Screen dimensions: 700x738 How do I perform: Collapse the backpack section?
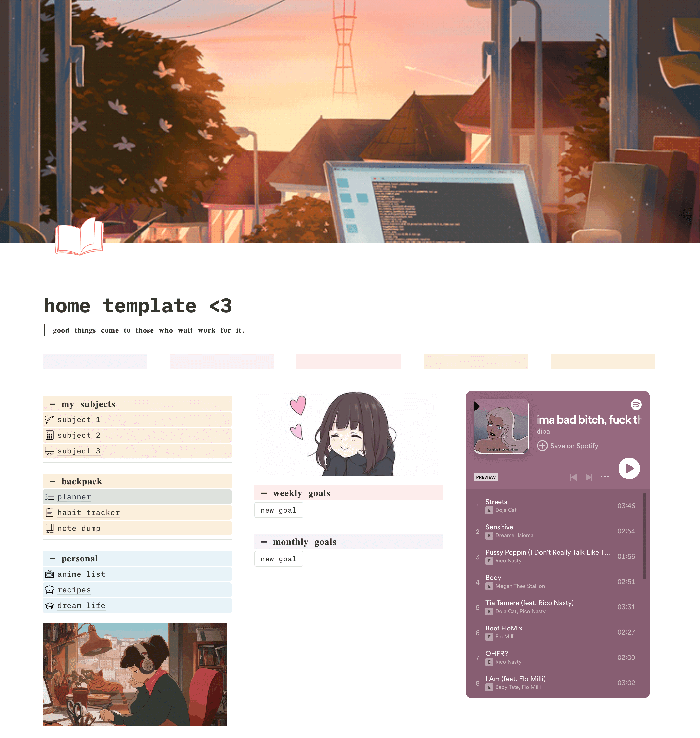pyautogui.click(x=53, y=481)
